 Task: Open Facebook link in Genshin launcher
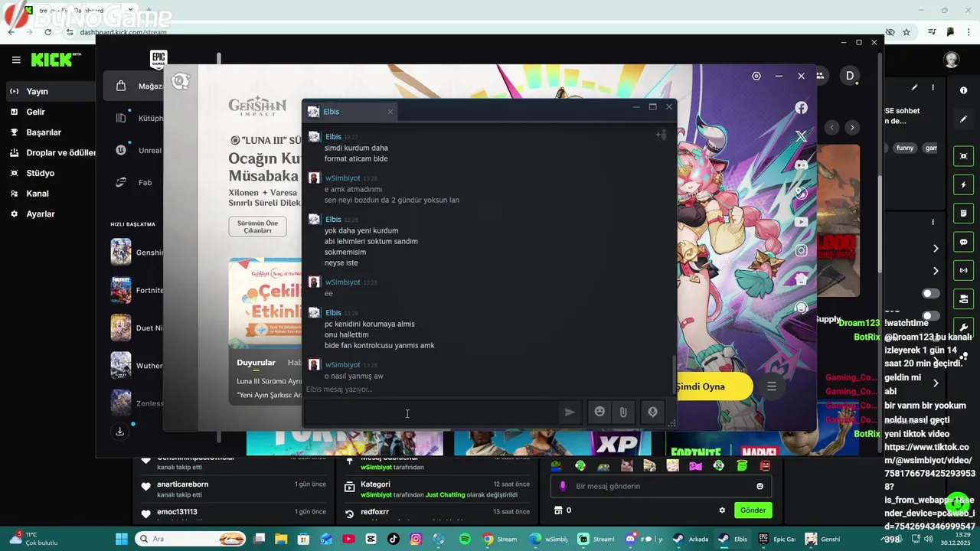coord(801,108)
